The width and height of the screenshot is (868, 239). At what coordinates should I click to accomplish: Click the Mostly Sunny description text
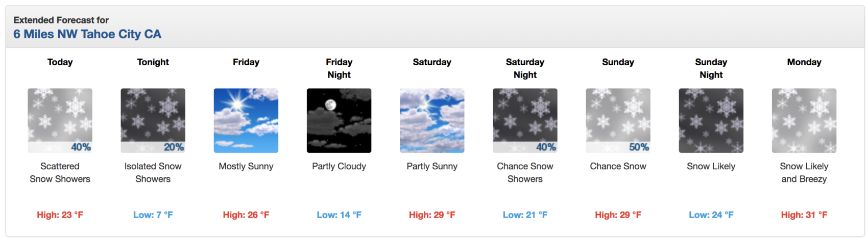pos(246,167)
